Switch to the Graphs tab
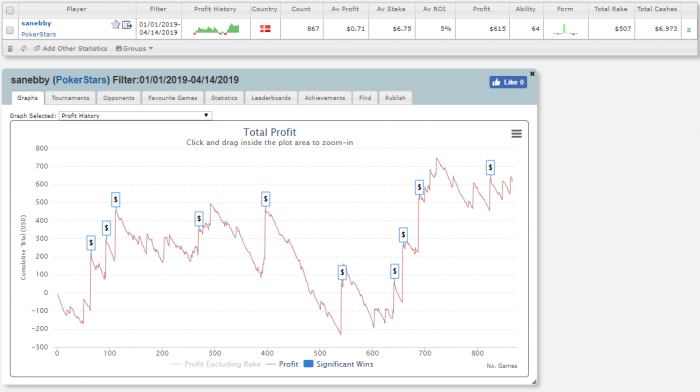The width and height of the screenshot is (700, 392). pyautogui.click(x=27, y=98)
